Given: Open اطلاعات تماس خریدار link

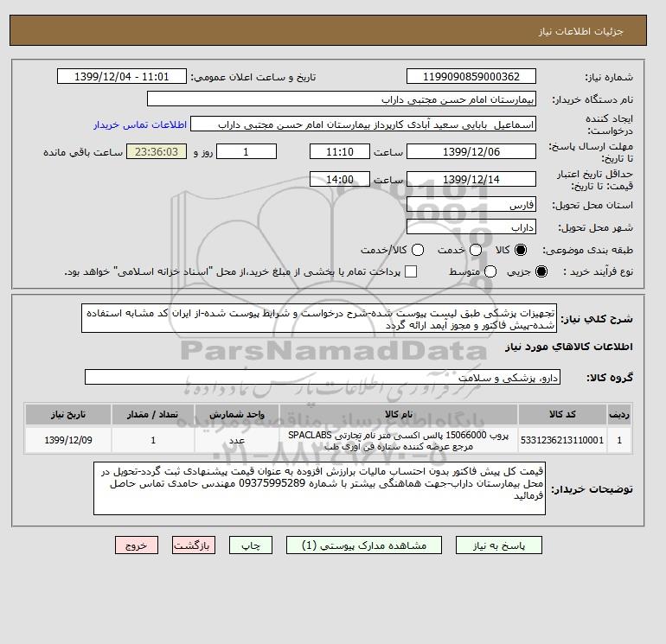Looking at the screenshot, I should pyautogui.click(x=140, y=124).
